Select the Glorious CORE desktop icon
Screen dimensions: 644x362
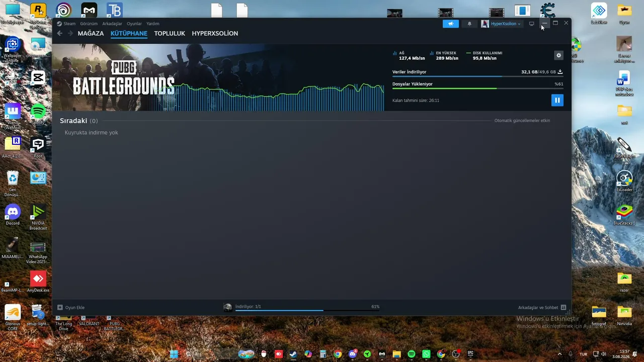(13, 318)
